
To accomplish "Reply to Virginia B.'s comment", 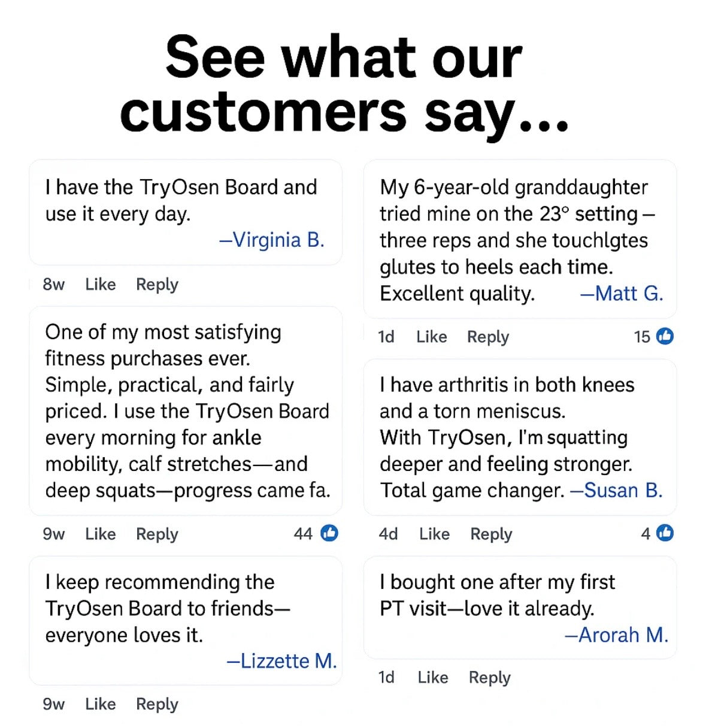I will pyautogui.click(x=157, y=284).
